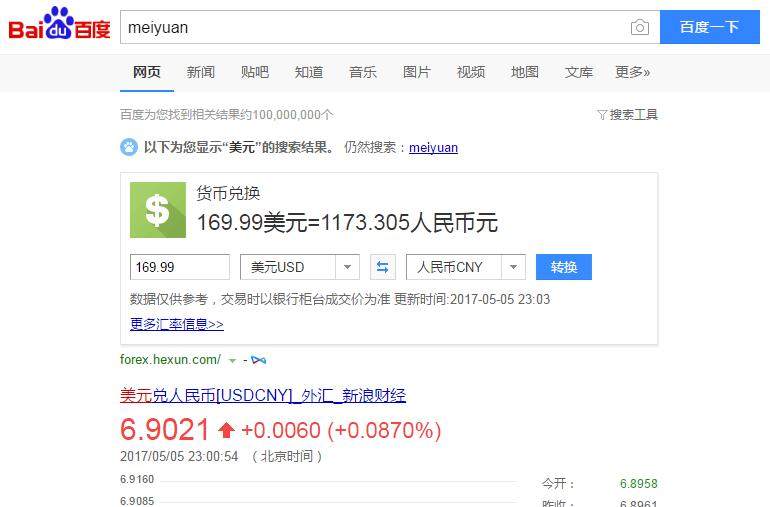Click the meiyuan original search link
Screen dimensions: 770x507
(433, 147)
